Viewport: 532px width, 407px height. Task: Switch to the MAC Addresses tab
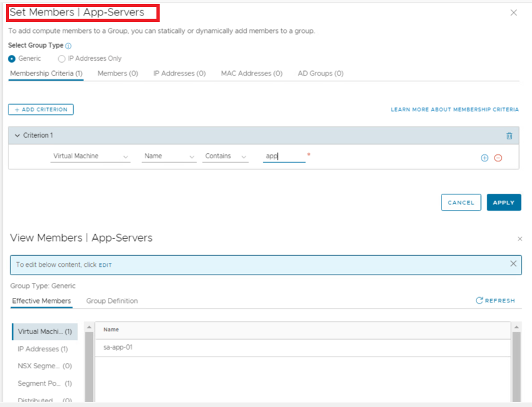pos(251,74)
